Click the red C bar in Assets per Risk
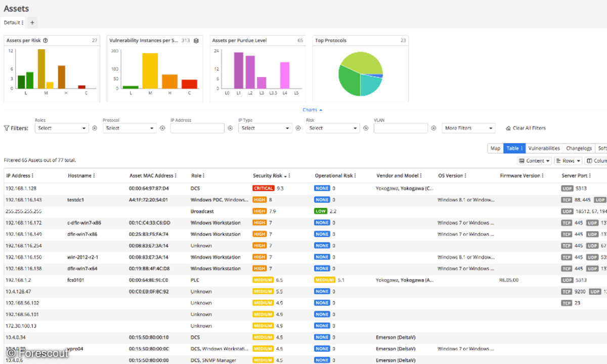The width and height of the screenshot is (607, 364). [x=82, y=87]
